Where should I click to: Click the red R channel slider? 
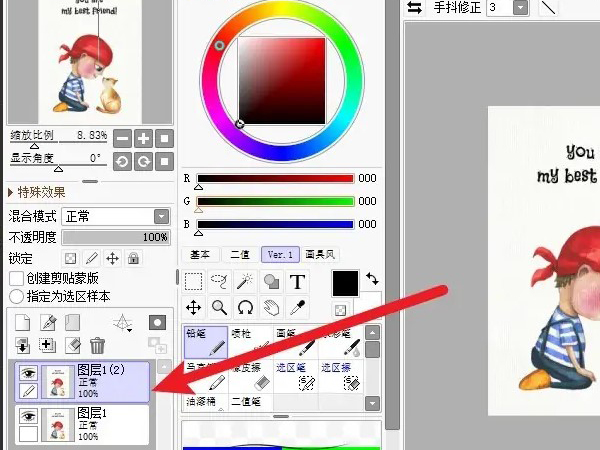point(275,178)
